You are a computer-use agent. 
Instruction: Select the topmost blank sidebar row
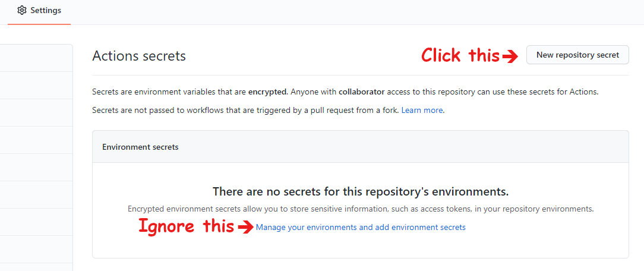tap(36, 58)
